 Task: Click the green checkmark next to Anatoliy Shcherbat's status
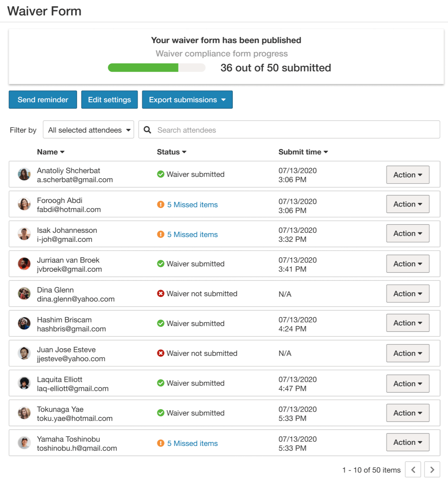[x=161, y=174]
